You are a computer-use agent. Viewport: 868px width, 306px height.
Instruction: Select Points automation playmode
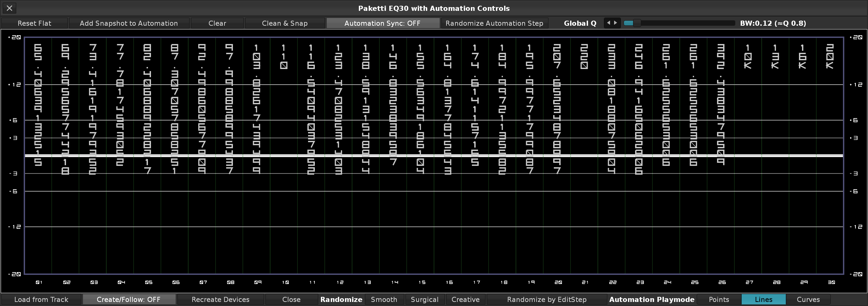click(719, 300)
